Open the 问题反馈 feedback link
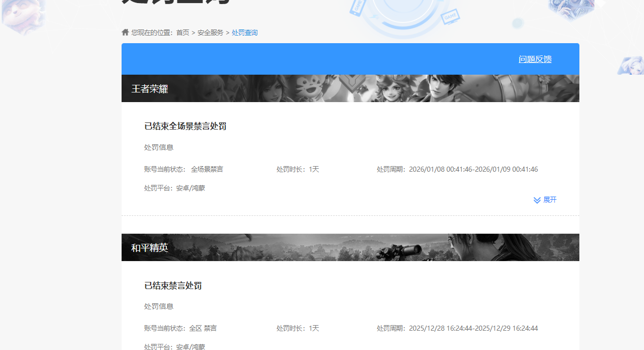644x350 pixels. [535, 59]
